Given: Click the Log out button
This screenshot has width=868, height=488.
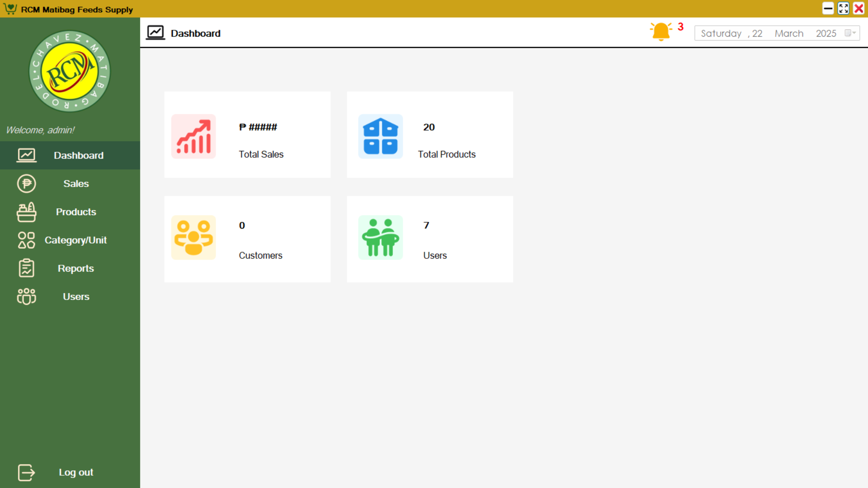Looking at the screenshot, I should tap(70, 473).
